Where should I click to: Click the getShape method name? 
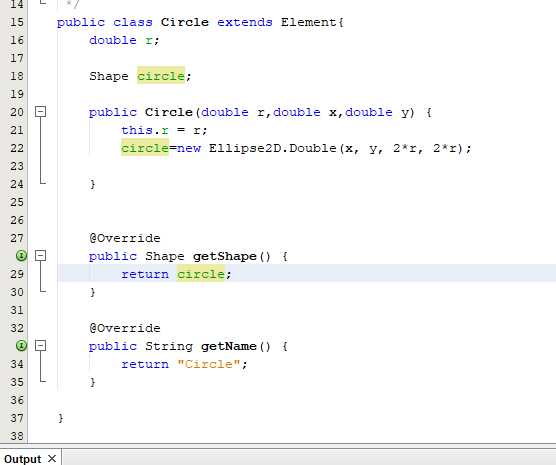pos(225,256)
